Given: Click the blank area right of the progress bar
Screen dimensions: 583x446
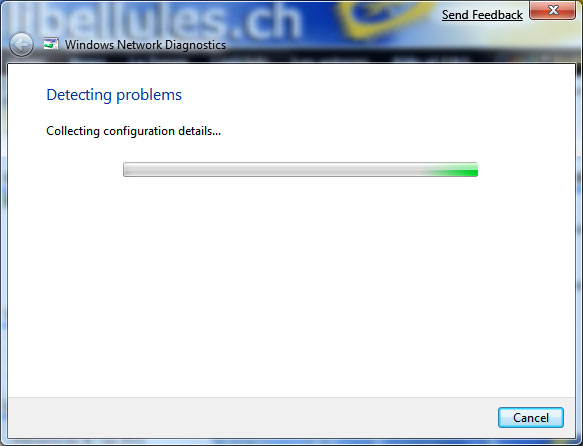Looking at the screenshot, I should click(526, 170).
